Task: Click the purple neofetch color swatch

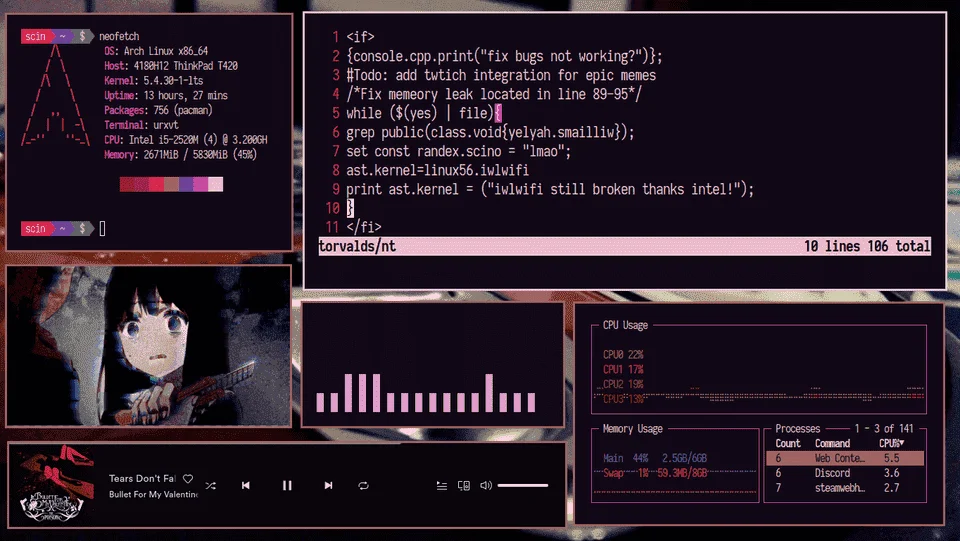Action: [x=186, y=184]
